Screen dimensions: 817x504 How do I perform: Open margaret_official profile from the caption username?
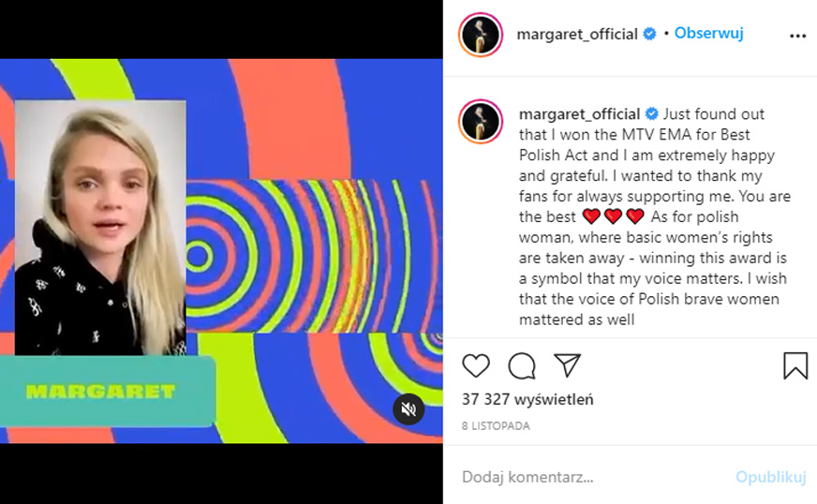click(x=579, y=114)
